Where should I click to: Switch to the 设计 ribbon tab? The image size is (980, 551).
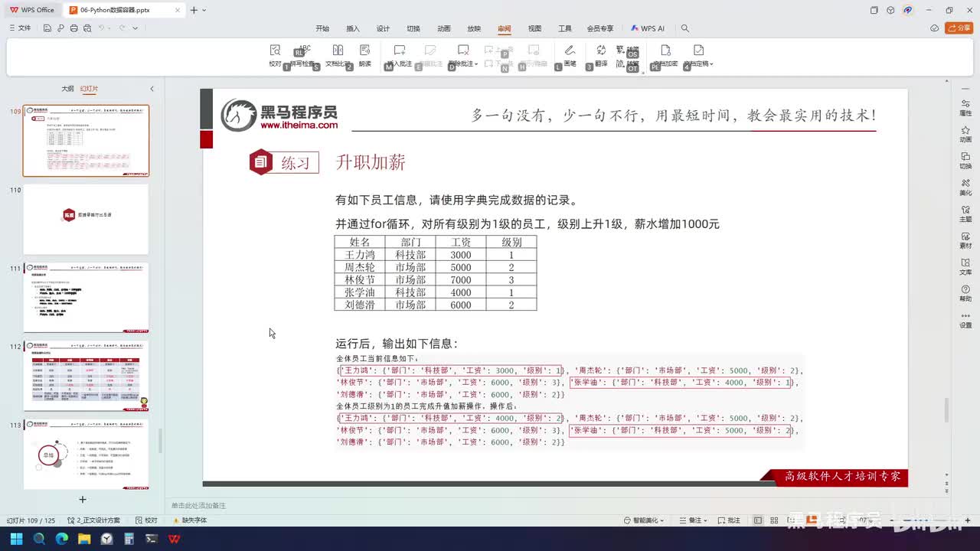pos(383,28)
